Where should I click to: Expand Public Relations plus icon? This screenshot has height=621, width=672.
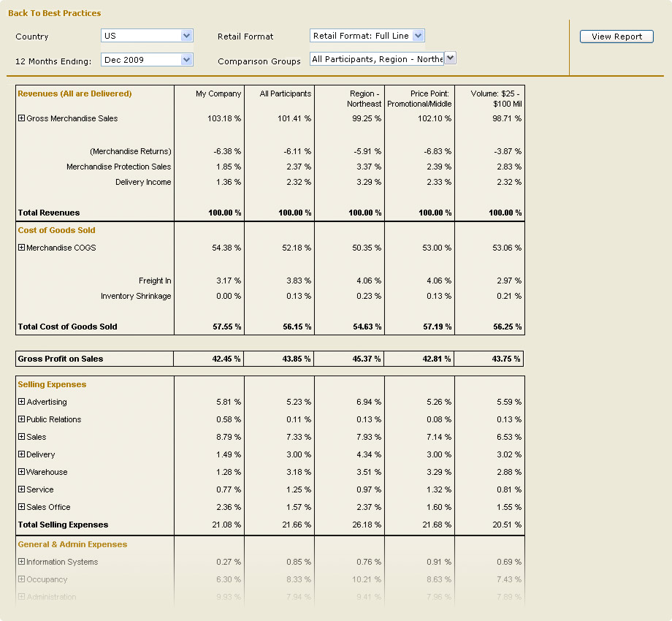[22, 419]
